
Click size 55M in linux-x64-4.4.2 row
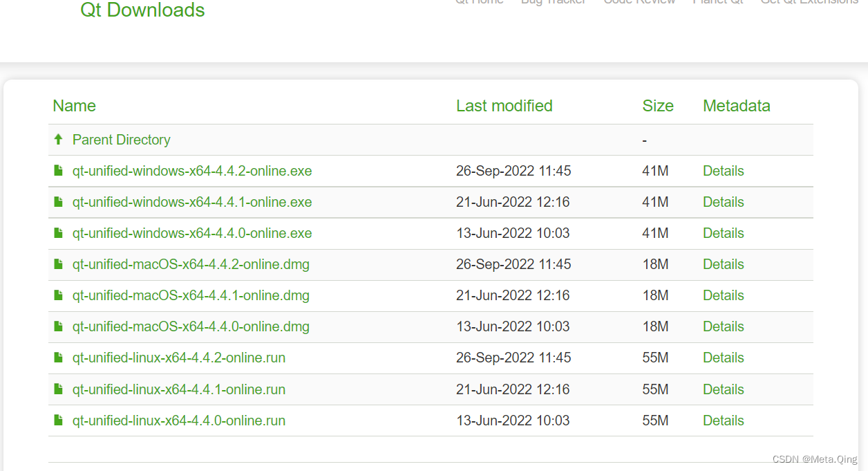click(x=655, y=358)
